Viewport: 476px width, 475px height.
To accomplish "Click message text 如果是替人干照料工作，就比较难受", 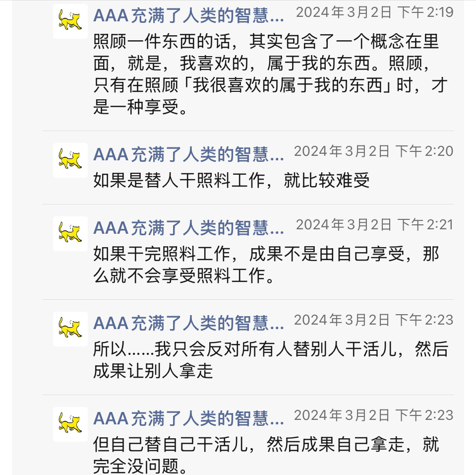I will 231,181.
